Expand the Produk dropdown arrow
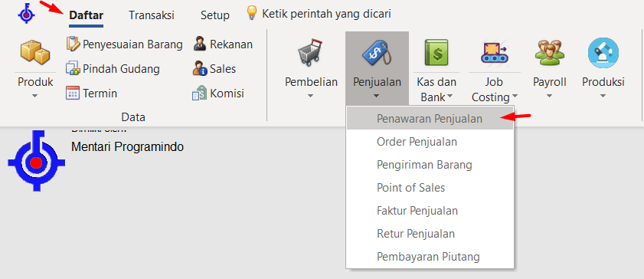The width and height of the screenshot is (644, 279). point(35,95)
